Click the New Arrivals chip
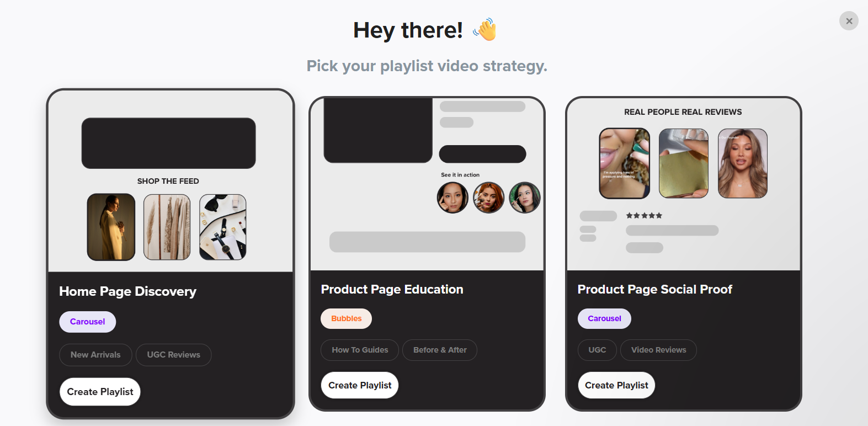Image resolution: width=868 pixels, height=426 pixels. point(95,355)
